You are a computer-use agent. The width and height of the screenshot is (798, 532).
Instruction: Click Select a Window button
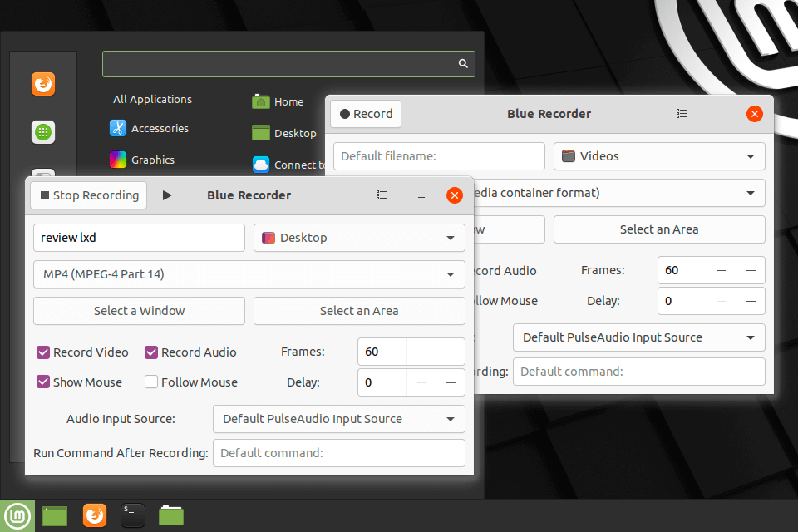click(x=139, y=311)
